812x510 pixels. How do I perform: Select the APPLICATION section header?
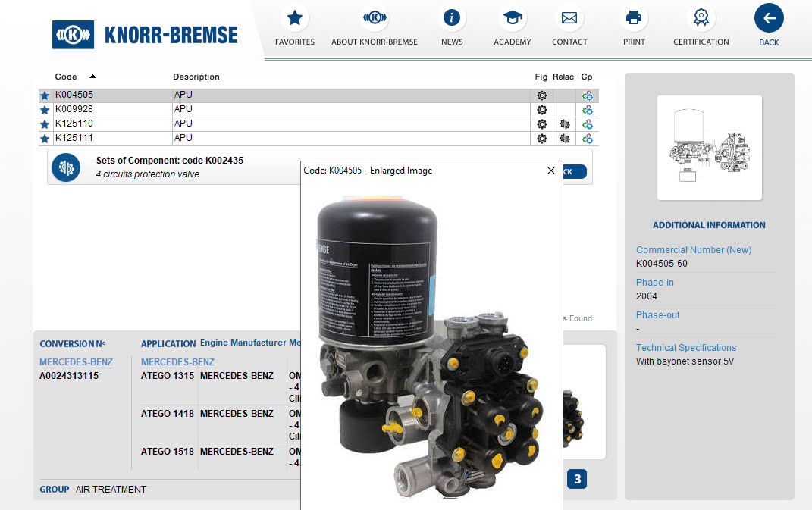168,343
